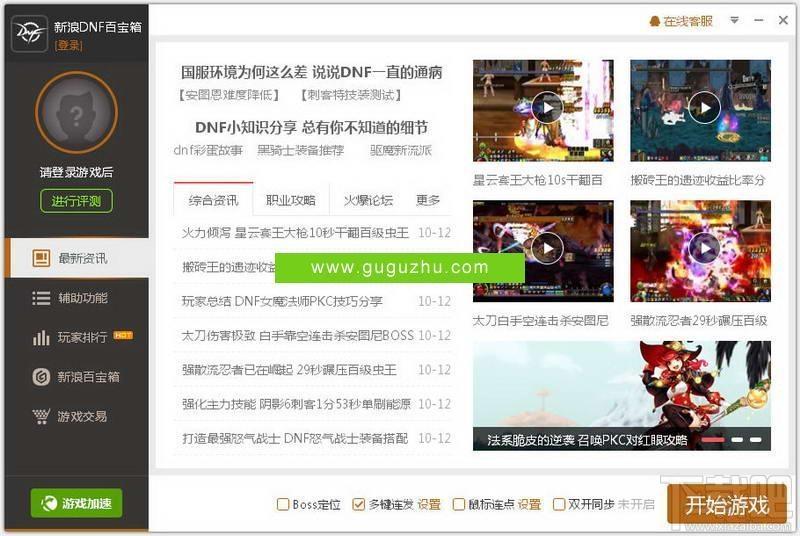Image resolution: width=800 pixels, height=536 pixels.
Task: Click the 游戏加速 button
Action: (77, 503)
